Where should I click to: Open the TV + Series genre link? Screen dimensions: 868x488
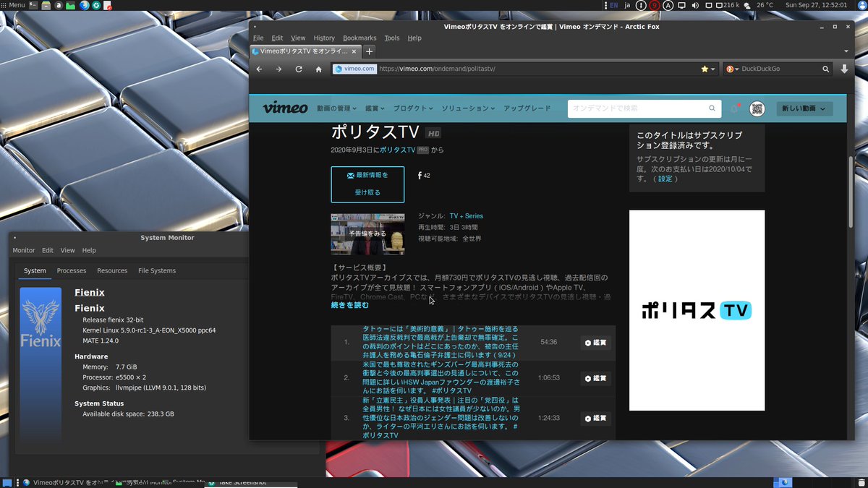click(x=467, y=216)
